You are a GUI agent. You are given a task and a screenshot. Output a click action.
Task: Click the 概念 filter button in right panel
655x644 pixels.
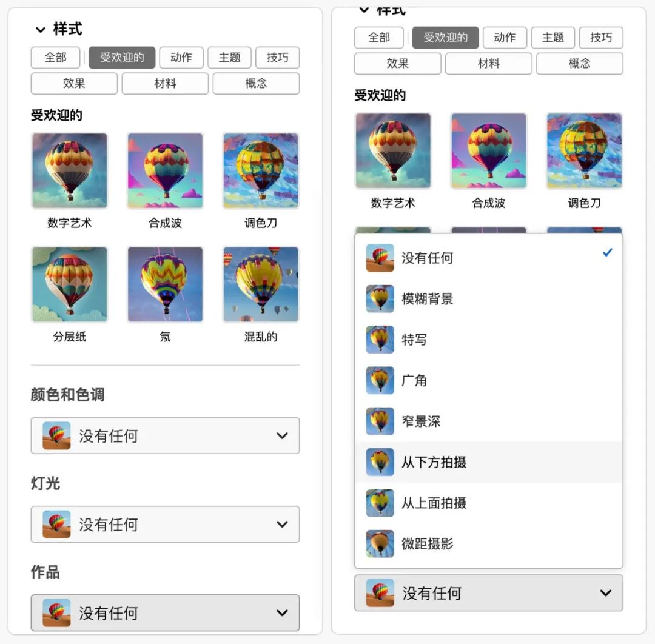[579, 64]
